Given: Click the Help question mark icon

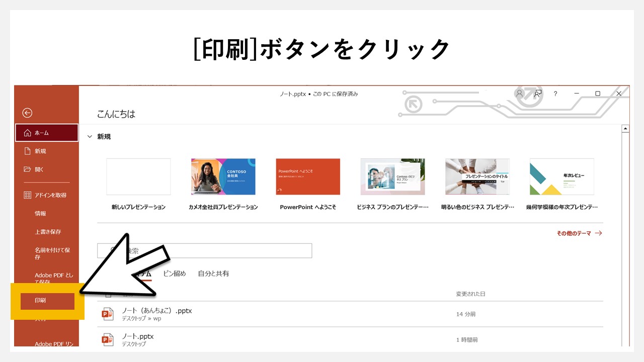Looking at the screenshot, I should [x=555, y=94].
